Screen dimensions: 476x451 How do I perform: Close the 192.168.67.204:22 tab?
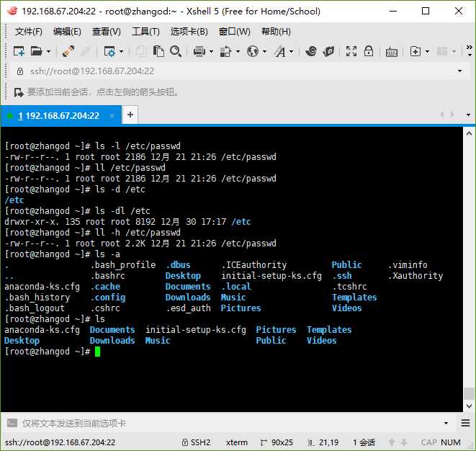tap(112, 116)
